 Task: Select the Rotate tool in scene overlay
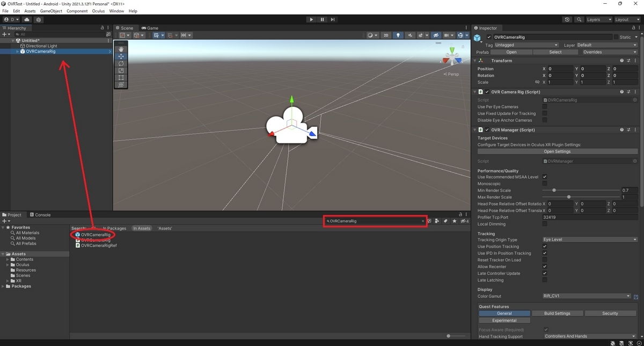(x=121, y=63)
